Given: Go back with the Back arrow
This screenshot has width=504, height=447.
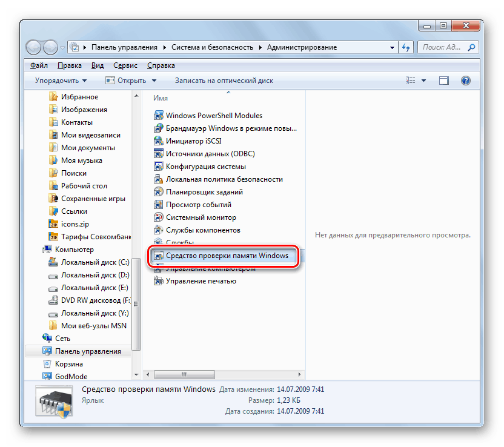Looking at the screenshot, I should (x=33, y=48).
